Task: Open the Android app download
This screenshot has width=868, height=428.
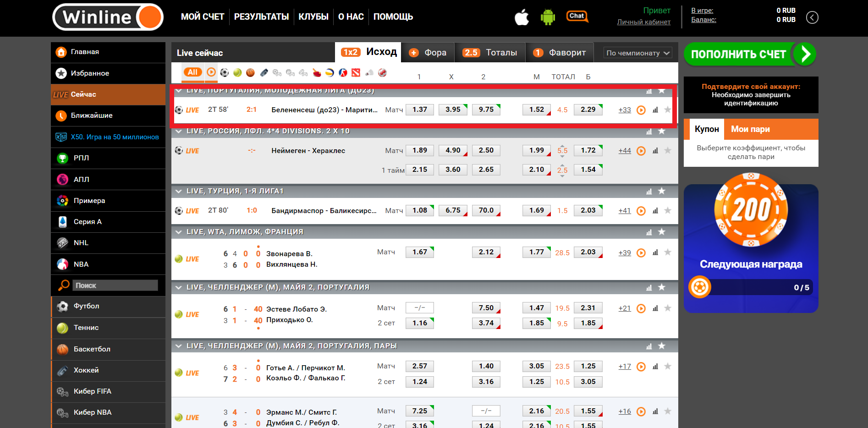Action: pos(548,17)
